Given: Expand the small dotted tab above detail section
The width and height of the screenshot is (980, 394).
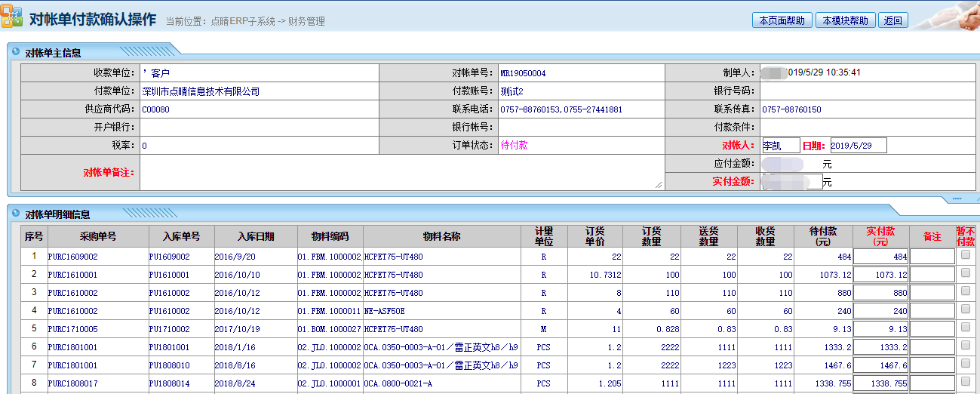Looking at the screenshot, I should coord(957,199).
